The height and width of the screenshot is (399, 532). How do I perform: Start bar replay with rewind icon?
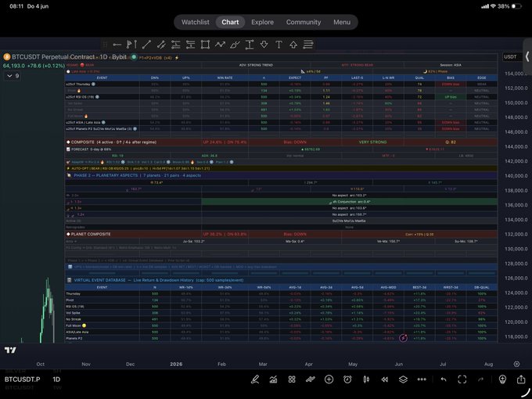[384, 379]
